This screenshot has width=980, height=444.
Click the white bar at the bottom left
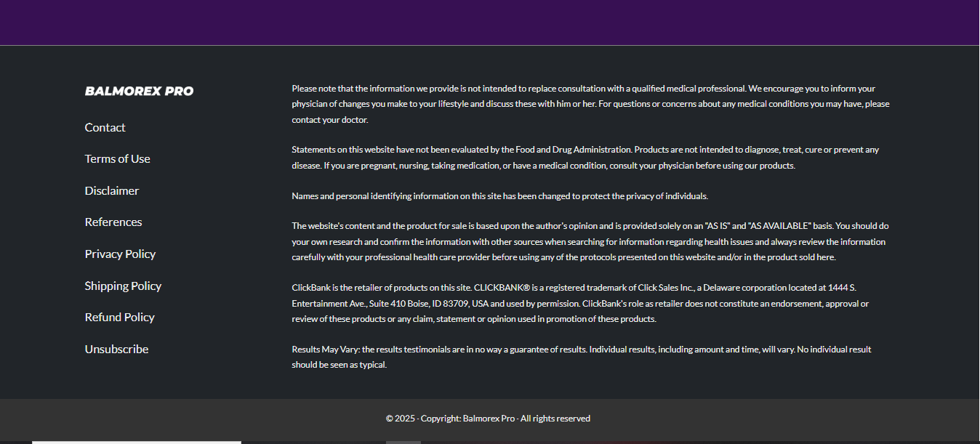(x=136, y=442)
